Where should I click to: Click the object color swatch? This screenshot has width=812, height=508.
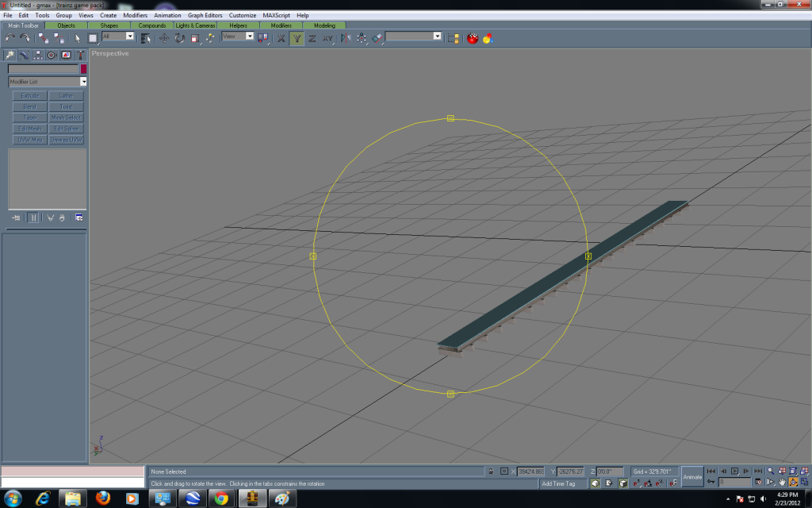point(83,69)
